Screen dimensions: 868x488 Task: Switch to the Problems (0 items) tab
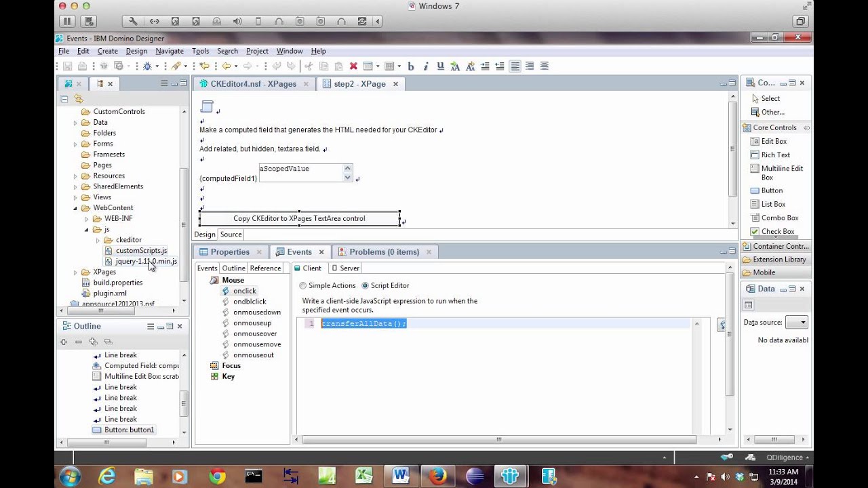[x=384, y=252]
